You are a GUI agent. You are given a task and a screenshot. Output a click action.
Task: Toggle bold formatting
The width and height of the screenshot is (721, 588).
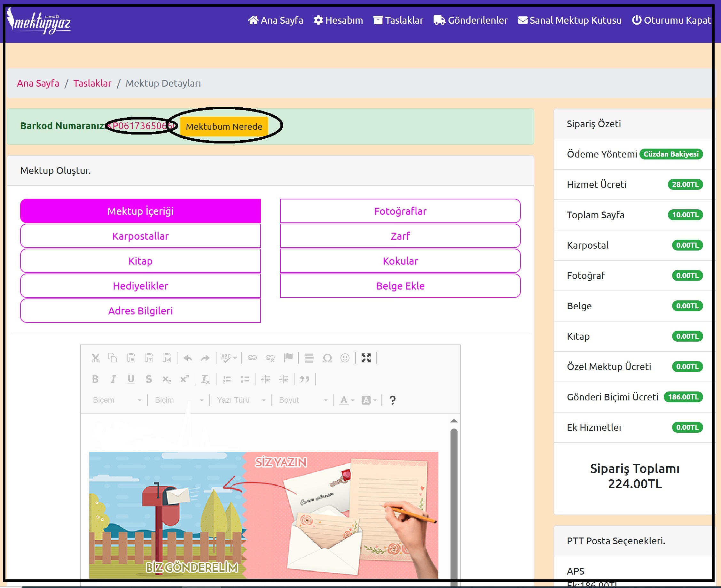click(95, 379)
